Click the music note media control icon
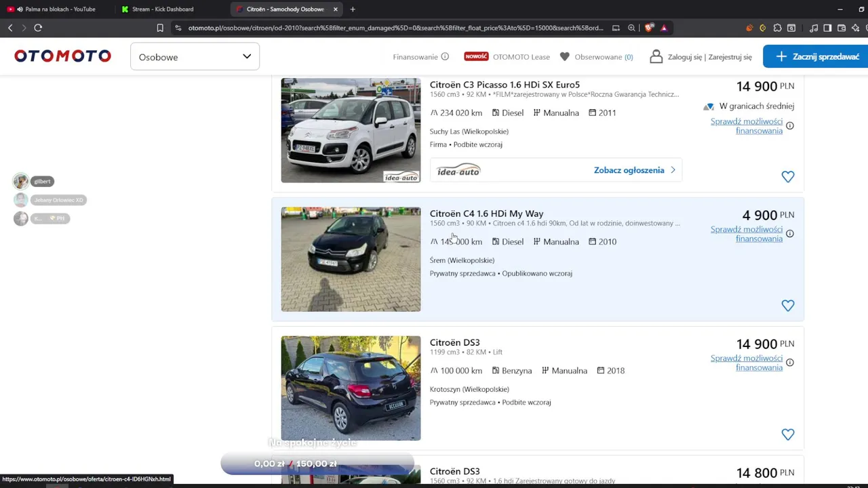868x488 pixels. point(814,28)
